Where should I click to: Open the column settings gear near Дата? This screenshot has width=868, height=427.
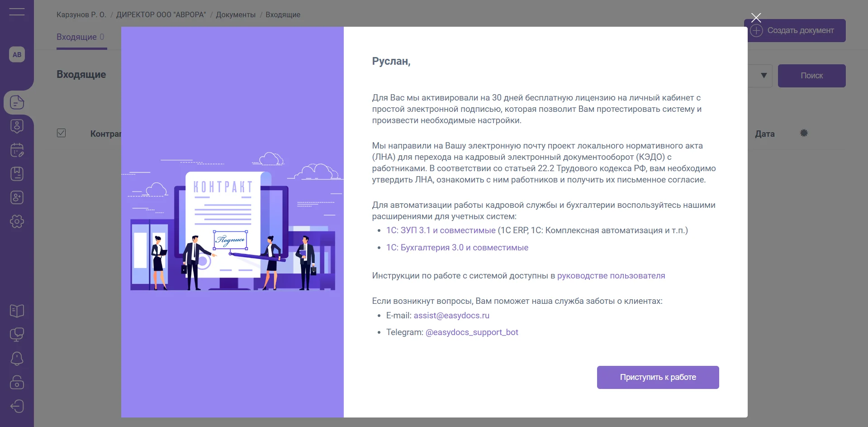(804, 133)
